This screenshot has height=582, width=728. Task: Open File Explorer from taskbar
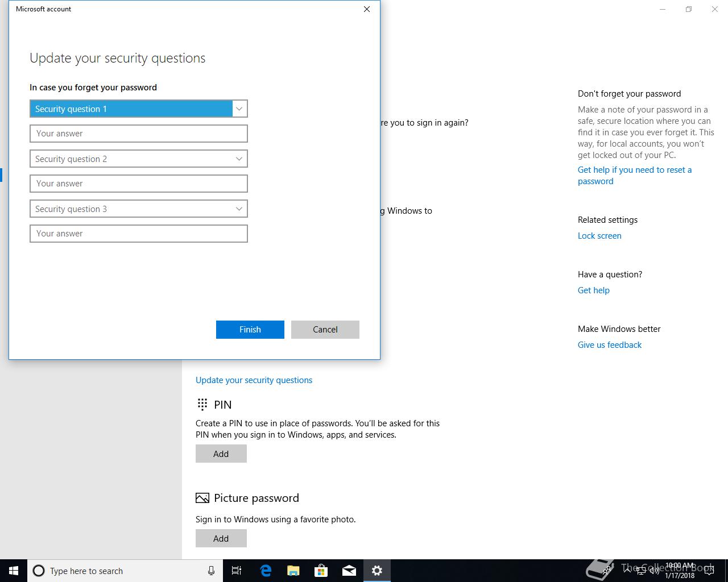click(293, 571)
